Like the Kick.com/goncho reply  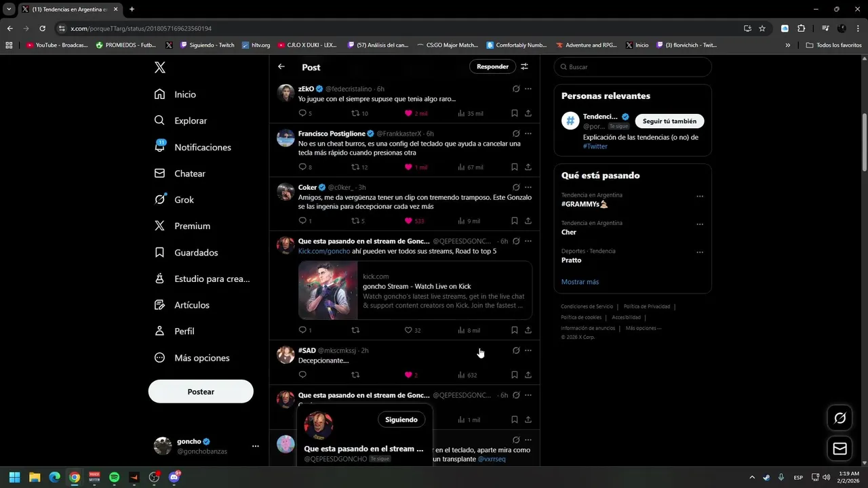click(408, 330)
